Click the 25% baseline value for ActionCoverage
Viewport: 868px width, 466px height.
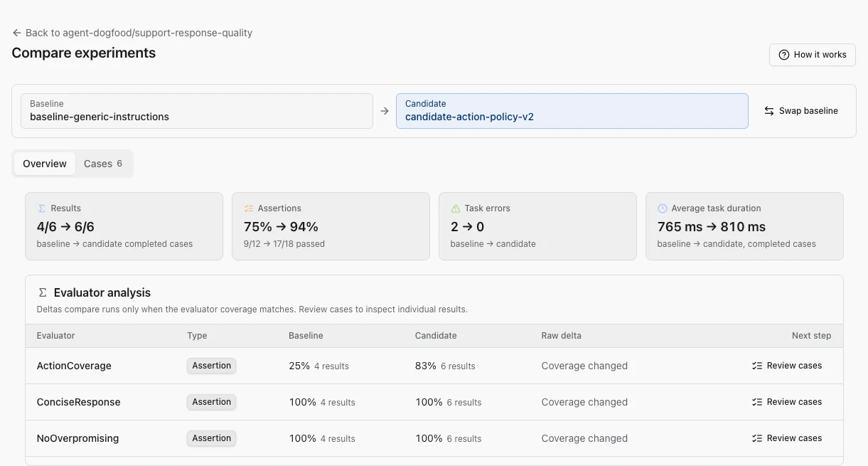(299, 366)
